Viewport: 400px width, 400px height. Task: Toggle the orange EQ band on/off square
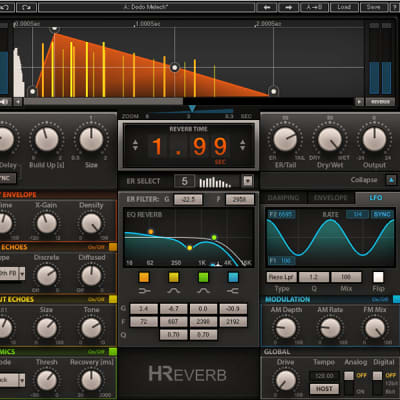144,277
